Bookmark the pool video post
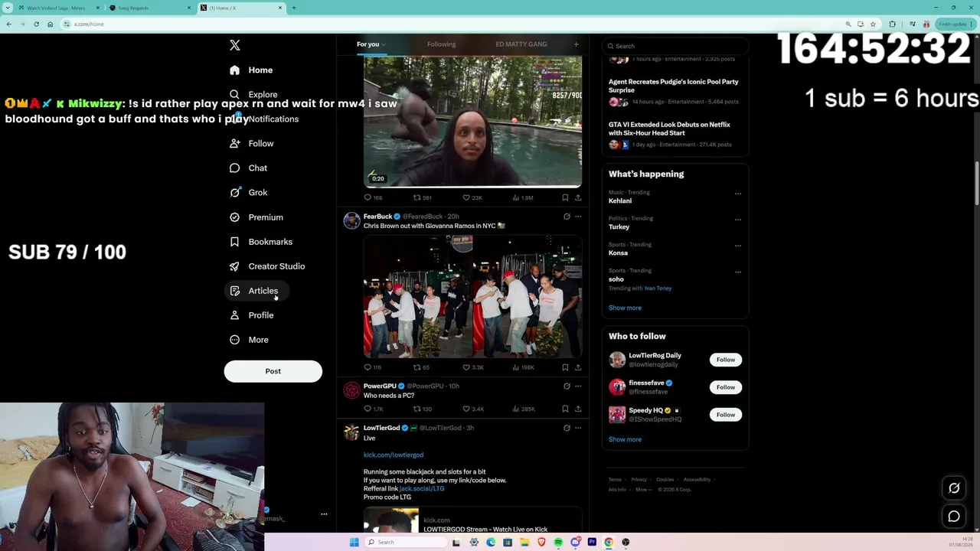 pyautogui.click(x=566, y=197)
